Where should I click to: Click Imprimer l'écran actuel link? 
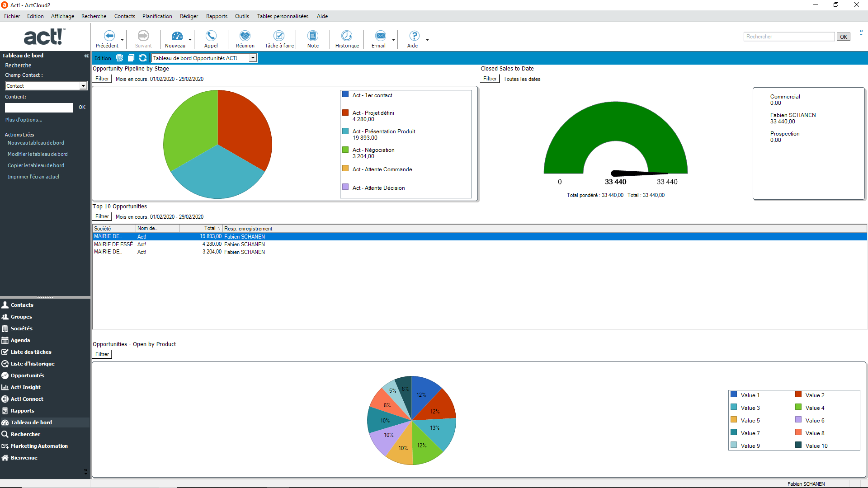coord(33,177)
